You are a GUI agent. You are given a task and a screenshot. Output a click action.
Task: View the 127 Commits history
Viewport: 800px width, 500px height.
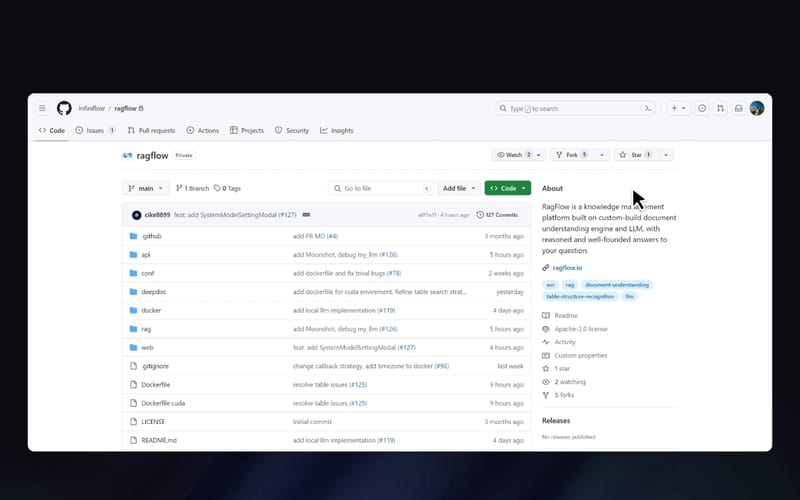pyautogui.click(x=497, y=215)
